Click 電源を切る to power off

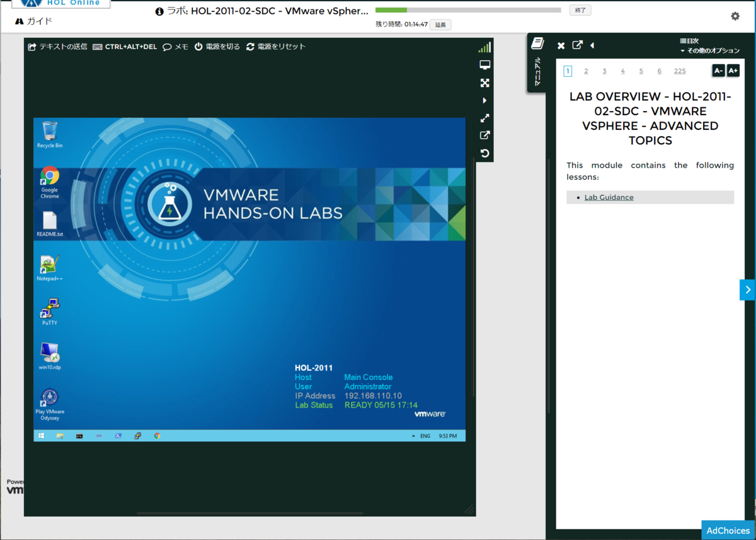tap(217, 47)
